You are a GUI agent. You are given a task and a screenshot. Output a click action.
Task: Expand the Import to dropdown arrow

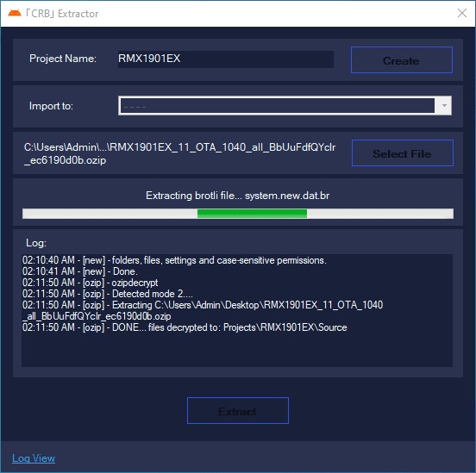[444, 106]
